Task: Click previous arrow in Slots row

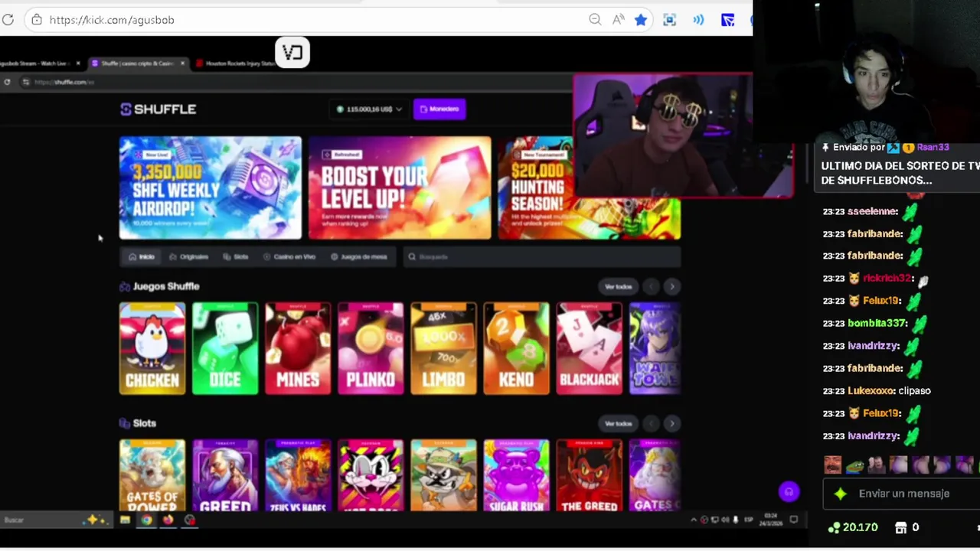Action: (651, 424)
